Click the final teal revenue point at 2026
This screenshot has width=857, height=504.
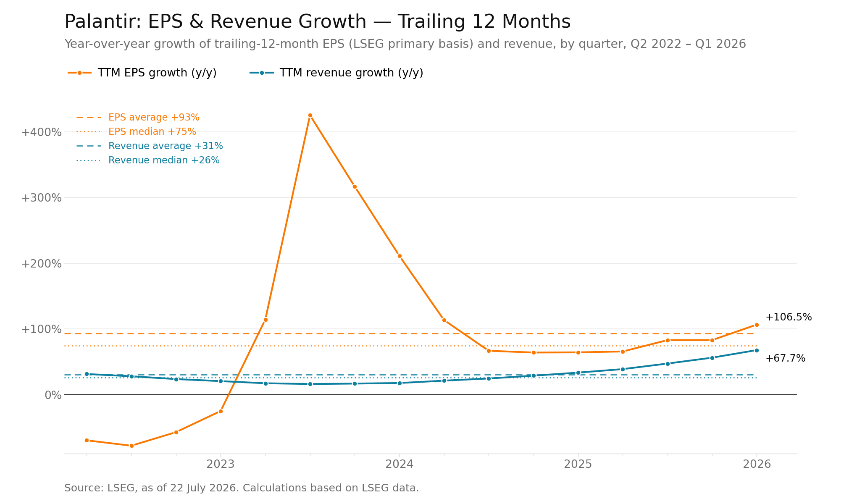pos(757,350)
